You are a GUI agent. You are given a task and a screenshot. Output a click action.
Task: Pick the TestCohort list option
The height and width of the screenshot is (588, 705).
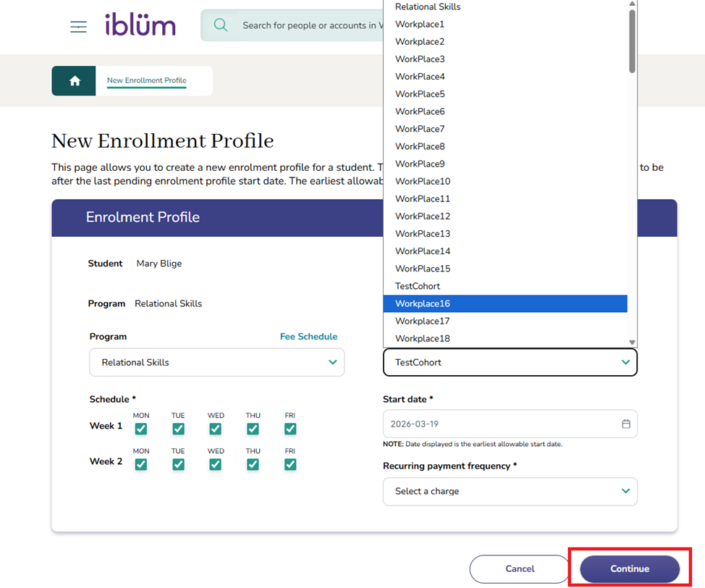click(505, 286)
